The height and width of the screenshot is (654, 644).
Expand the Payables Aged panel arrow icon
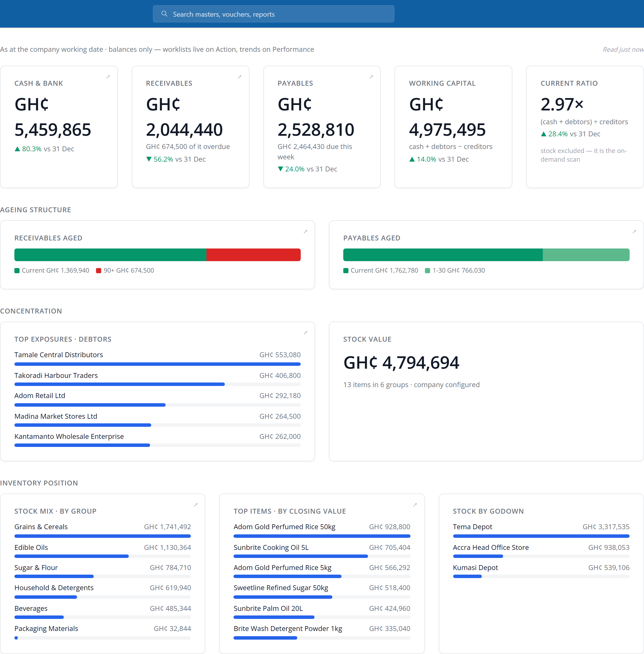[634, 232]
